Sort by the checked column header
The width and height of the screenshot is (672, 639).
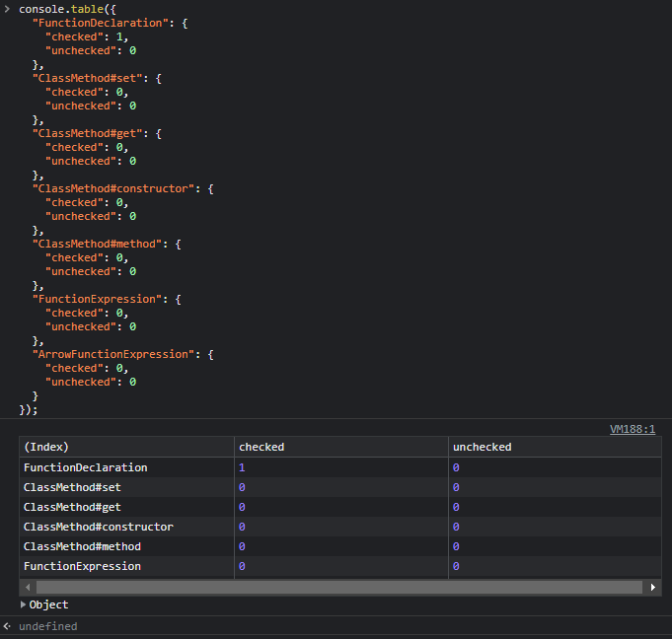pos(341,447)
